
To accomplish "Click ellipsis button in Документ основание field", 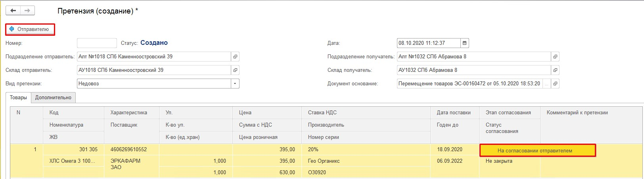I will click(547, 84).
